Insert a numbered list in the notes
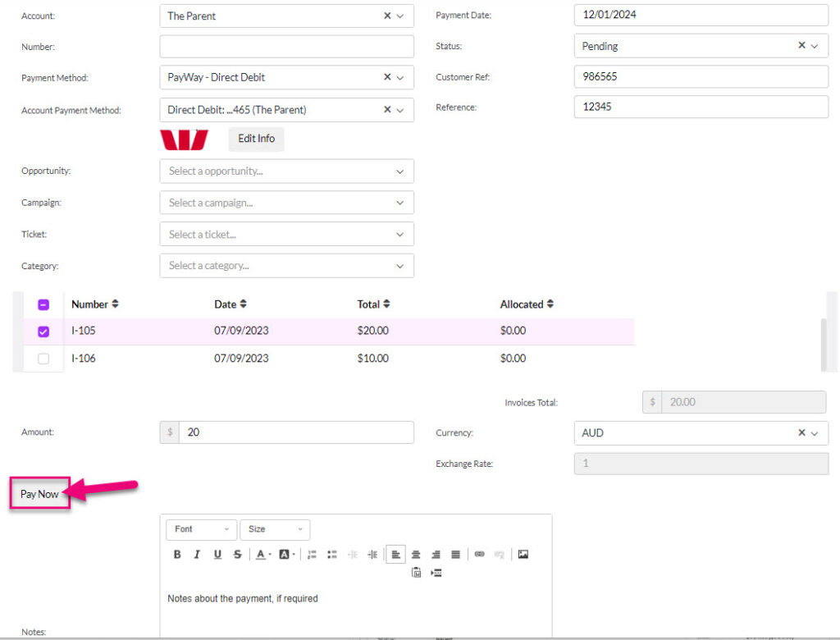This screenshot has height=640, width=840. point(312,554)
